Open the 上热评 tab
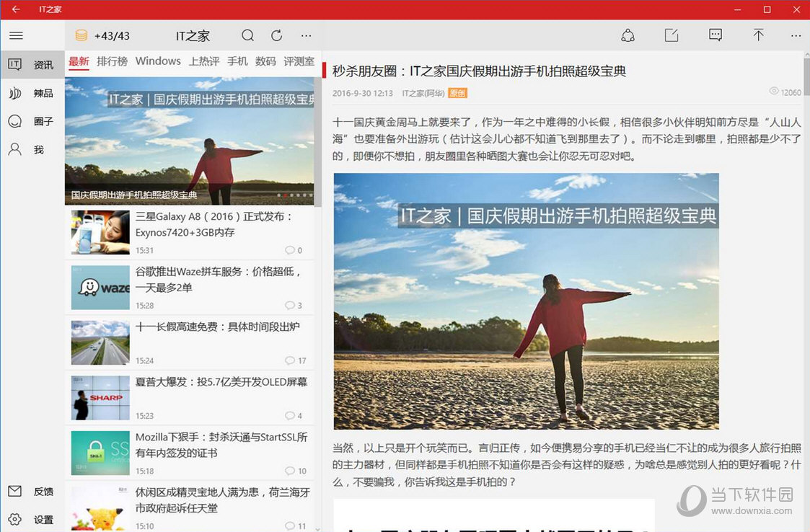 pyautogui.click(x=204, y=61)
